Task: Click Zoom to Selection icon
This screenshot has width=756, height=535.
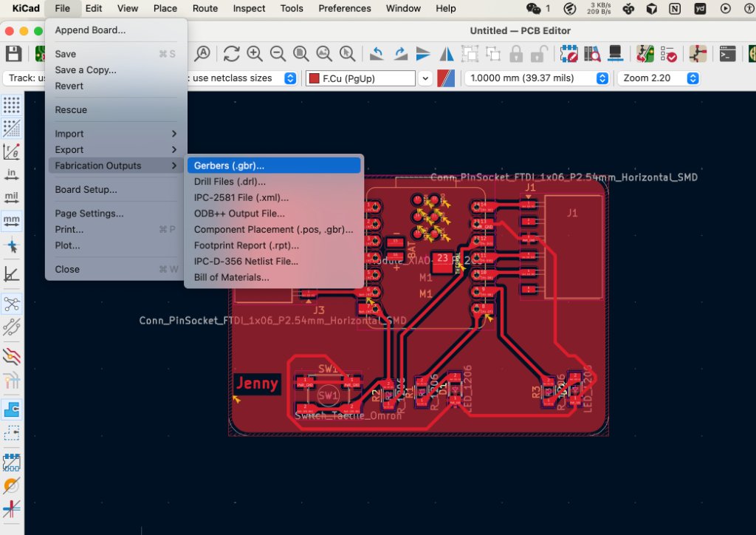Action: click(x=347, y=53)
